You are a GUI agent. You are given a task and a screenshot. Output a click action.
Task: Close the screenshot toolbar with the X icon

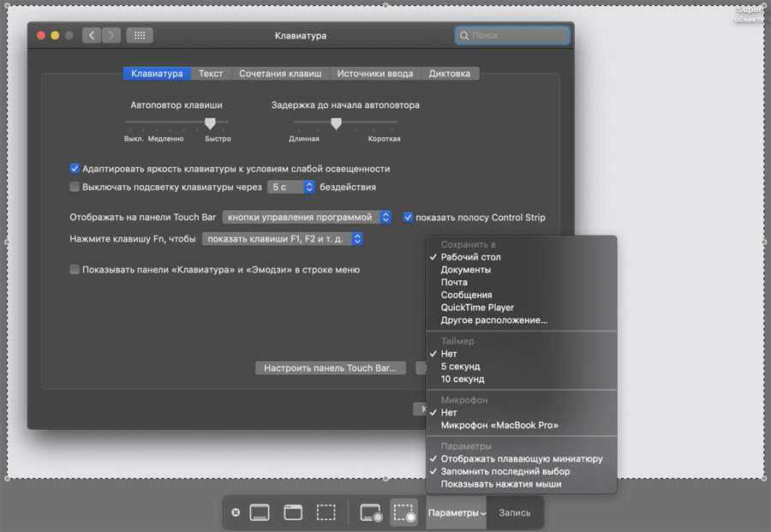pos(236,512)
